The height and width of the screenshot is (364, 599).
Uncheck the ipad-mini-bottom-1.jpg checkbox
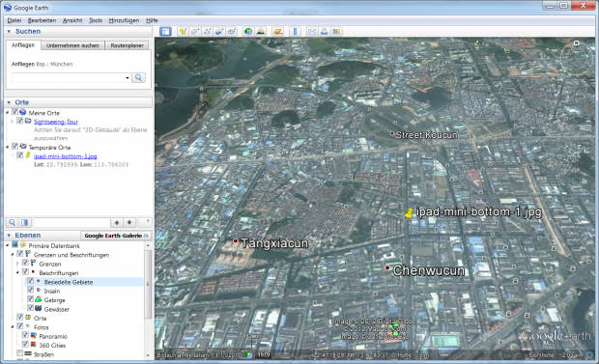[x=20, y=155]
